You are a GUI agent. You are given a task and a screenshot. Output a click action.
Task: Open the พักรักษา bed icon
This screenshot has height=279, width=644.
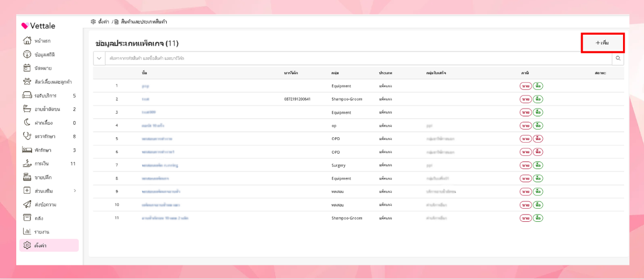[27, 150]
